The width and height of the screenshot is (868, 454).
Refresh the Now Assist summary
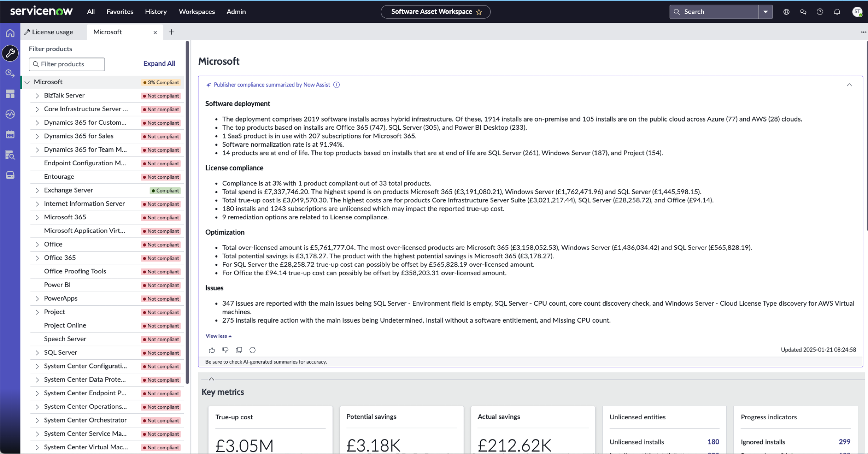point(253,350)
